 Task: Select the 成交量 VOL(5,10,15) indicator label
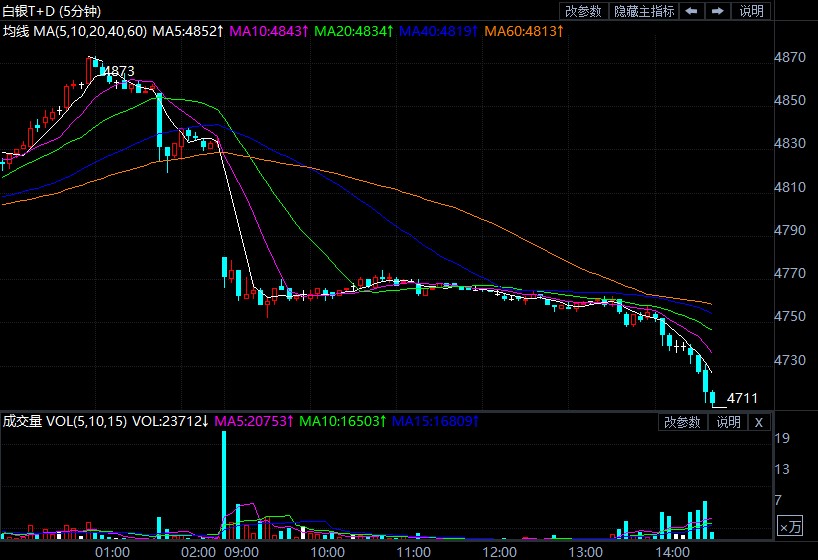64,422
